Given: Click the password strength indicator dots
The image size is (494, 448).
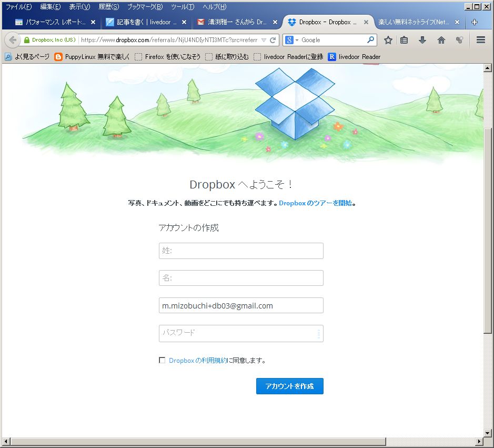Looking at the screenshot, I should 318,334.
